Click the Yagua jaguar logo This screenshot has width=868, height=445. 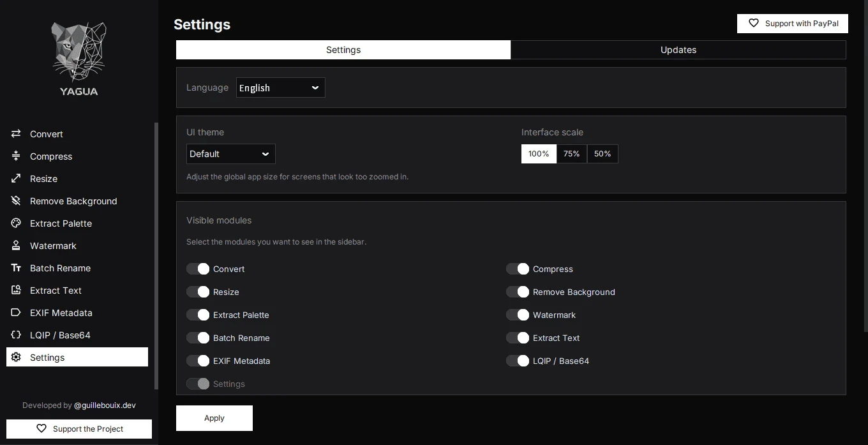click(79, 58)
